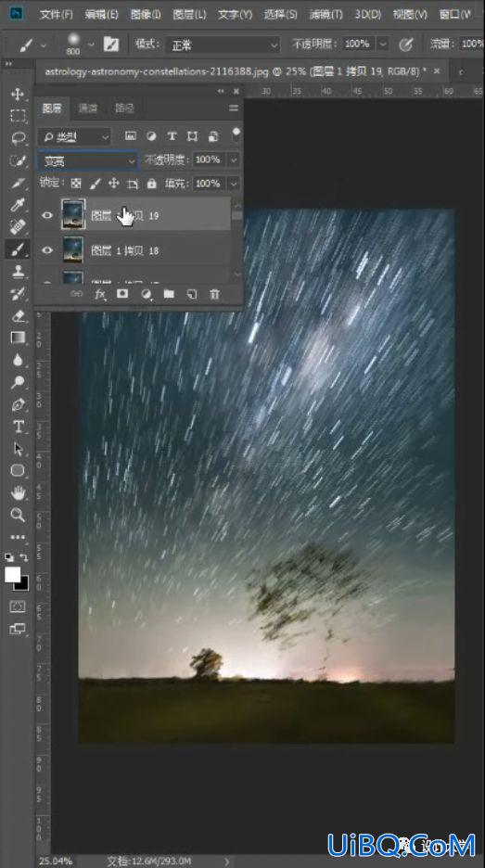This screenshot has height=868, width=485.
Task: Add a layer style with fx icon
Action: click(99, 294)
